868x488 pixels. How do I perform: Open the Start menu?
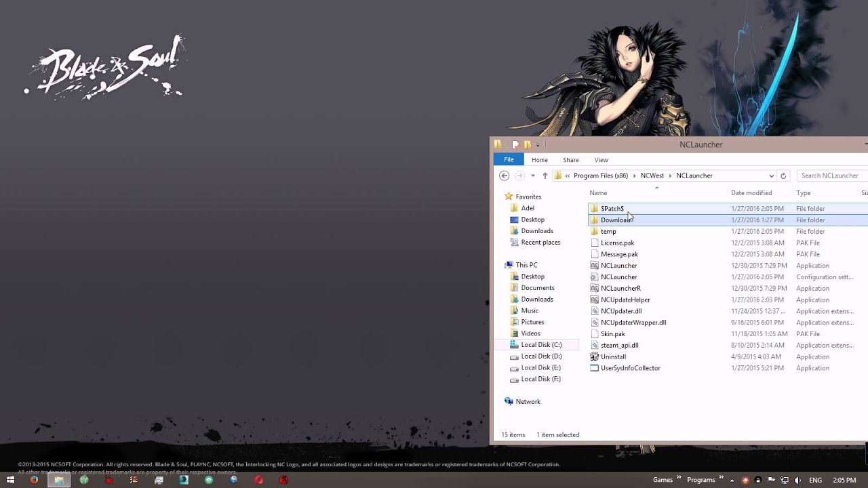tap(10, 480)
